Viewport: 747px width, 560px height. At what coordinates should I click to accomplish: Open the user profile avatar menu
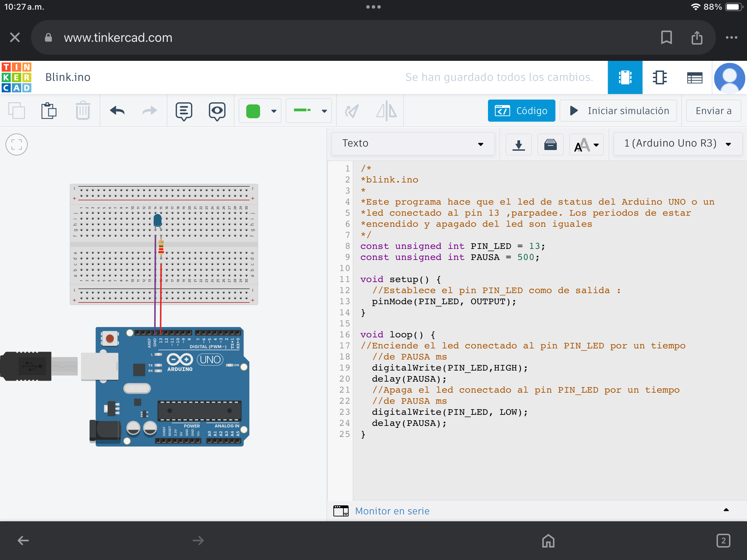pyautogui.click(x=729, y=77)
